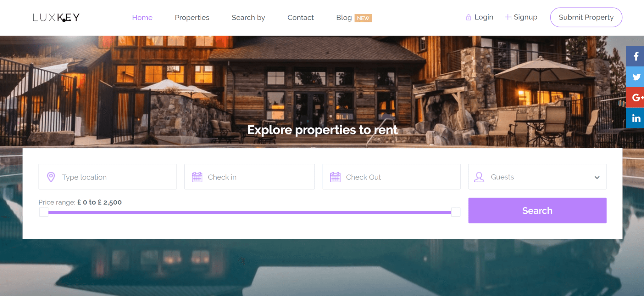Click the Login link
Image resolution: width=644 pixels, height=296 pixels.
[x=480, y=17]
